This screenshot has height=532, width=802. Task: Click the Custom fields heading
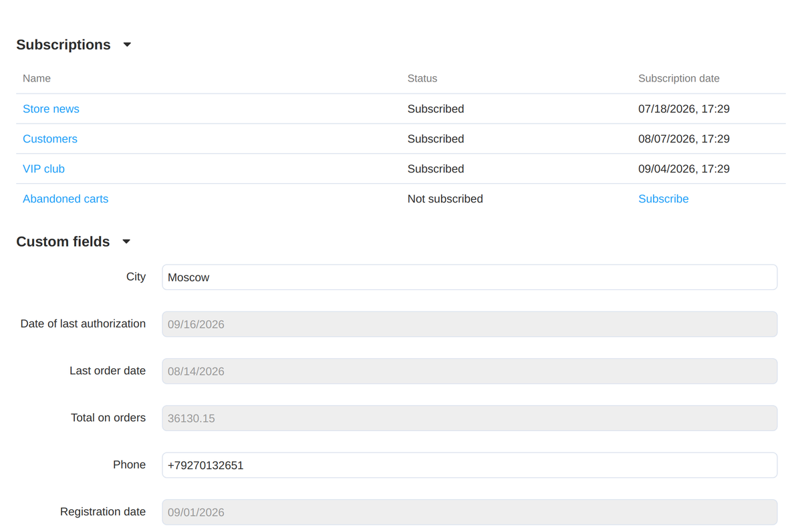(63, 242)
